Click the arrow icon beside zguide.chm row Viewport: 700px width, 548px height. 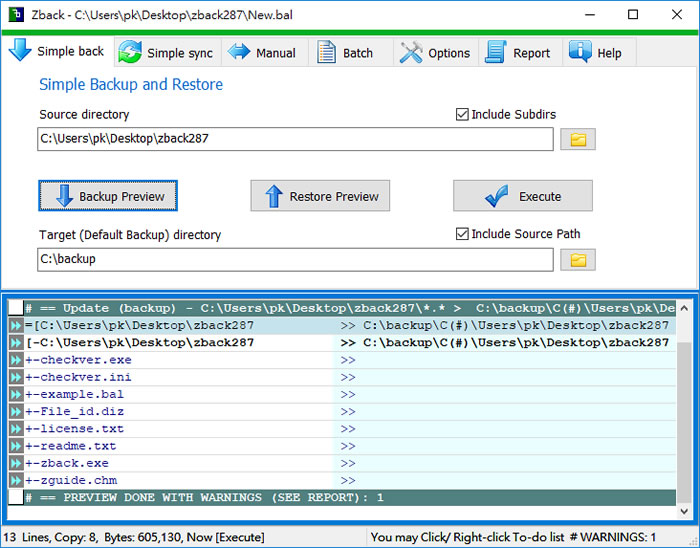click(x=16, y=481)
